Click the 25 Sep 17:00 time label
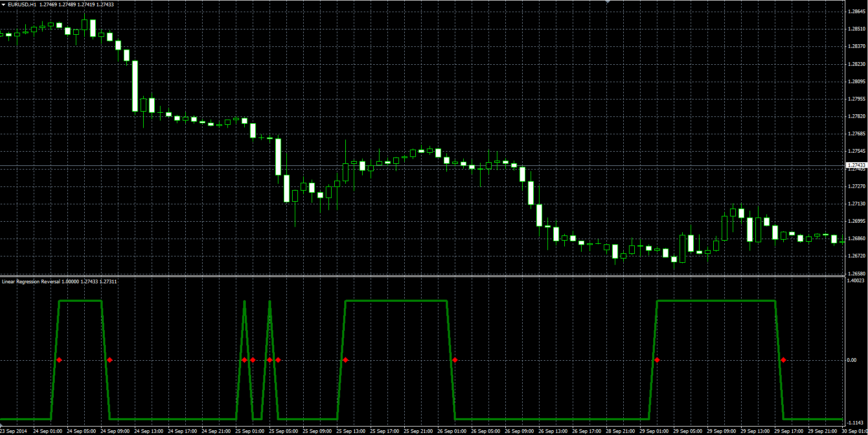 click(x=384, y=431)
